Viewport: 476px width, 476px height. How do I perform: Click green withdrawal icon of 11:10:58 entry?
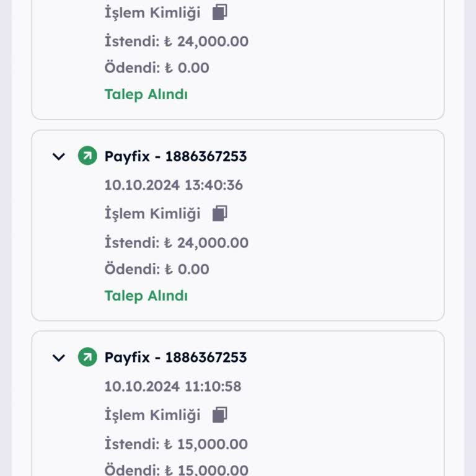pyautogui.click(x=87, y=358)
